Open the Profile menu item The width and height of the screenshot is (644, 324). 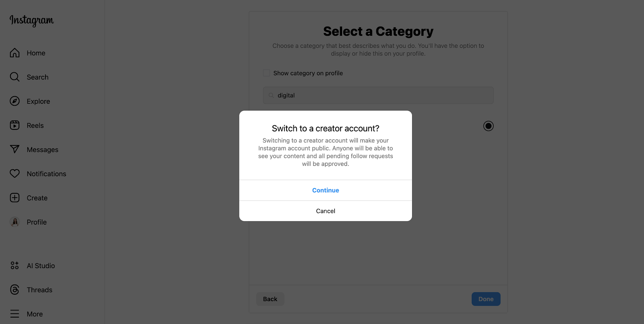pyautogui.click(x=37, y=222)
